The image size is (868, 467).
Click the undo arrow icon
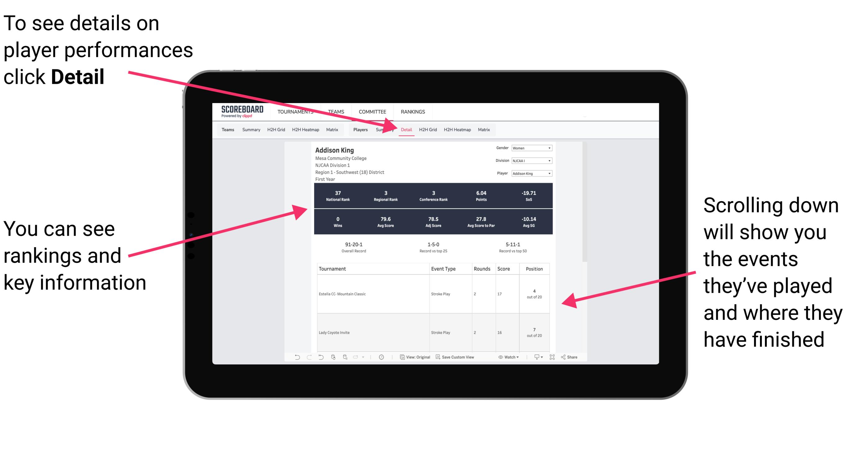(293, 361)
